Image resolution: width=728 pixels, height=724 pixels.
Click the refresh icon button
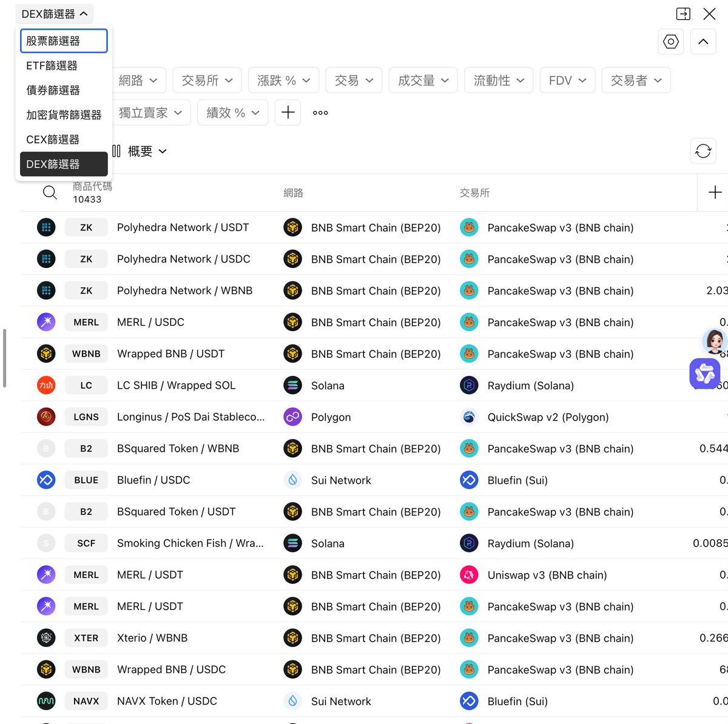[703, 151]
